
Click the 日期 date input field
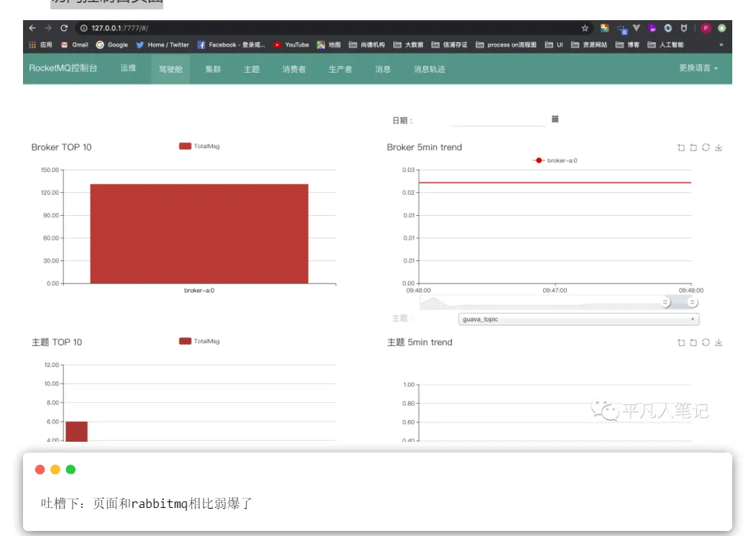click(498, 119)
